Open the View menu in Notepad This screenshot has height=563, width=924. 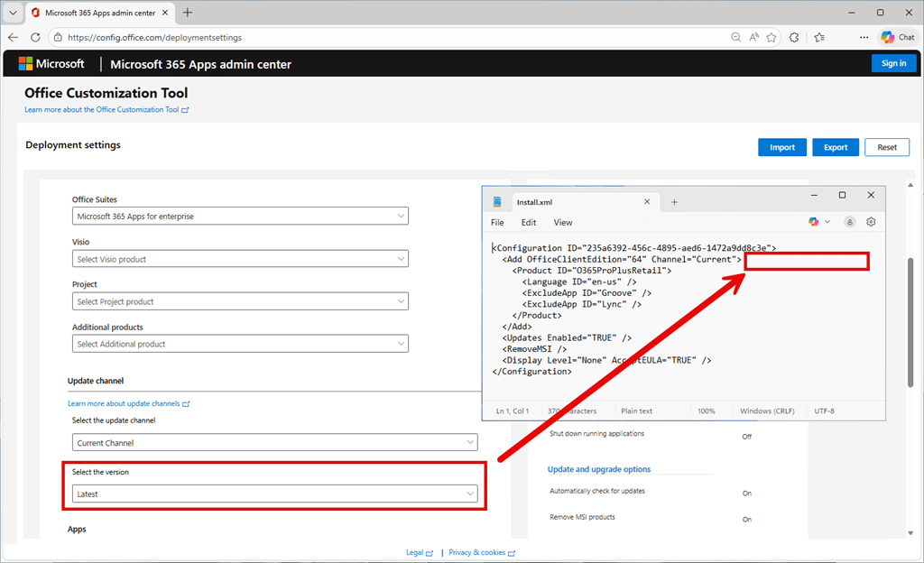[563, 222]
